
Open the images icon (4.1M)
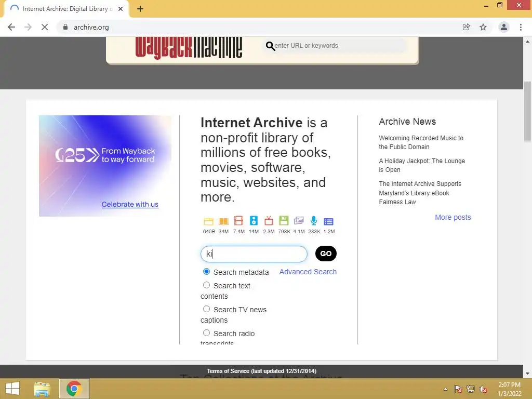pos(299,221)
